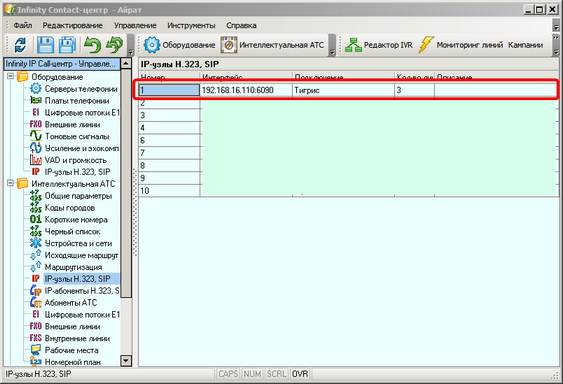563x384 pixels.
Task: Click the VAD и громкость chart icon
Action: [x=36, y=159]
